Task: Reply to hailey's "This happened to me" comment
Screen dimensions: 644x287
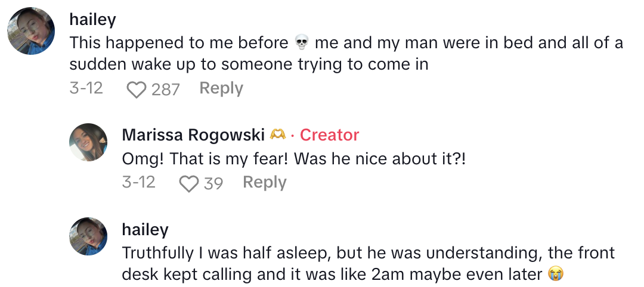Action: (221, 89)
